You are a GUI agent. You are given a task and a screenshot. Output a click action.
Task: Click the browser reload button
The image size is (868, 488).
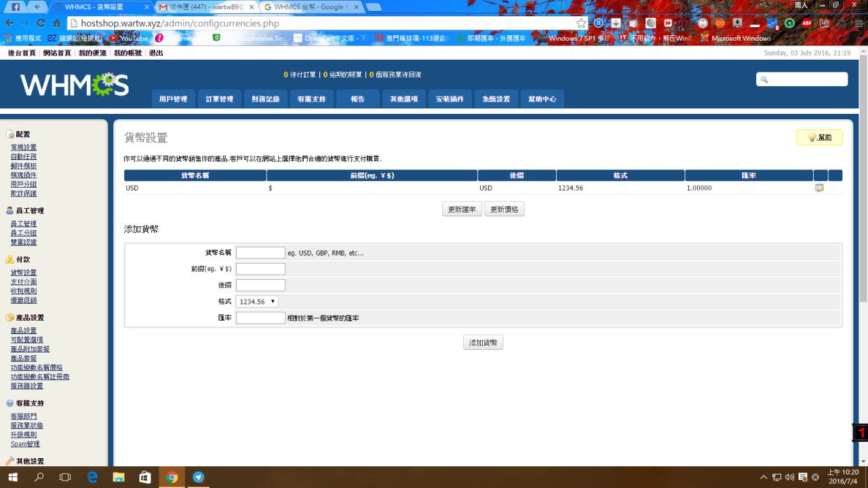pos(41,23)
